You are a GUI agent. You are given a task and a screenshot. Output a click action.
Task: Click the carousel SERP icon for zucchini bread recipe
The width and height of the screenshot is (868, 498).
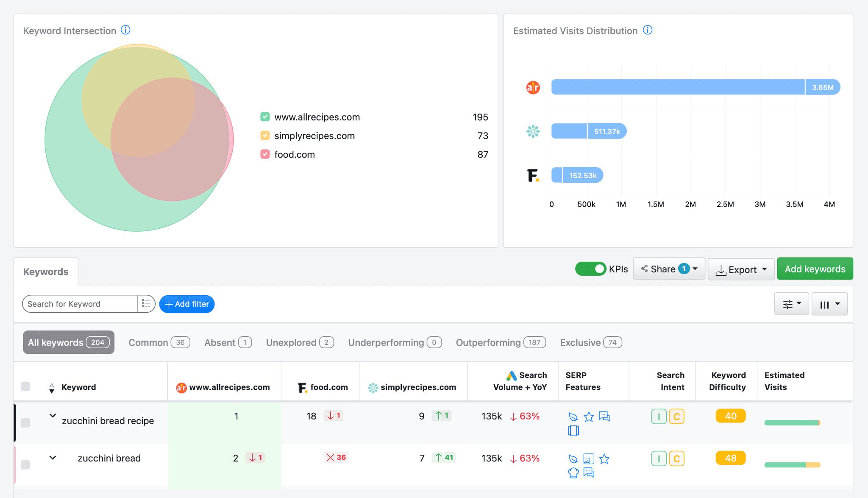coord(573,431)
